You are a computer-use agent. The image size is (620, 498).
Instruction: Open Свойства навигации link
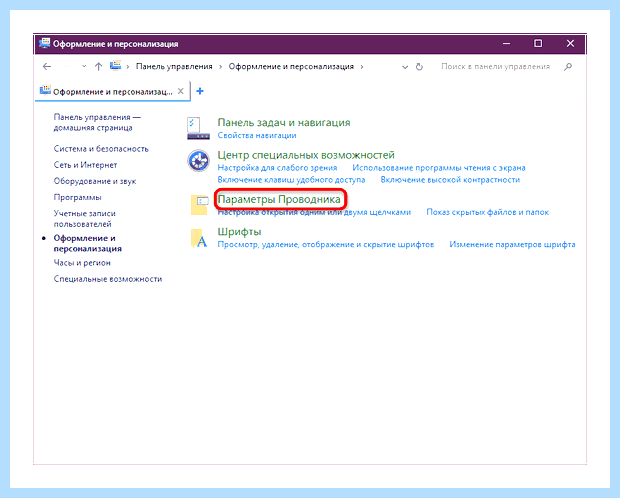point(257,135)
